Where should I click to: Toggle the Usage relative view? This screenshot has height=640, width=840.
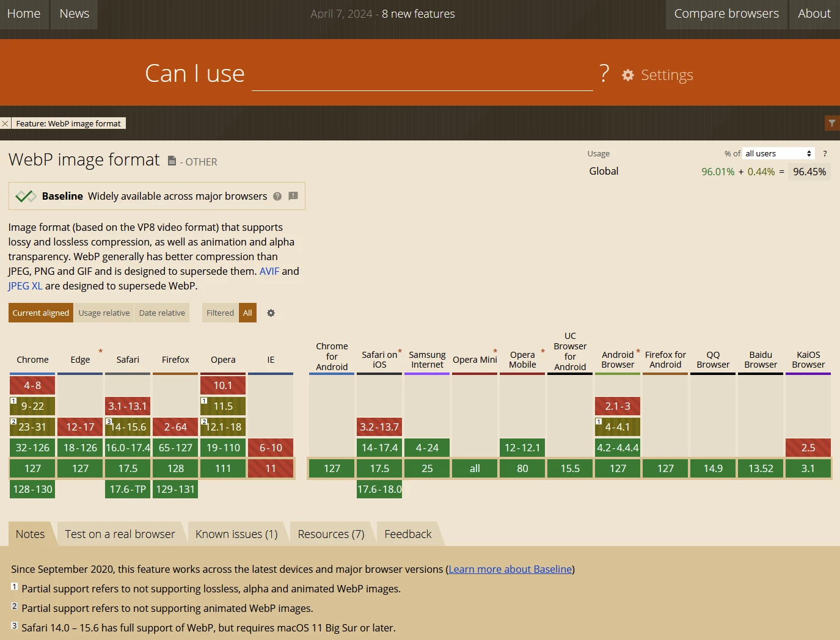[104, 313]
